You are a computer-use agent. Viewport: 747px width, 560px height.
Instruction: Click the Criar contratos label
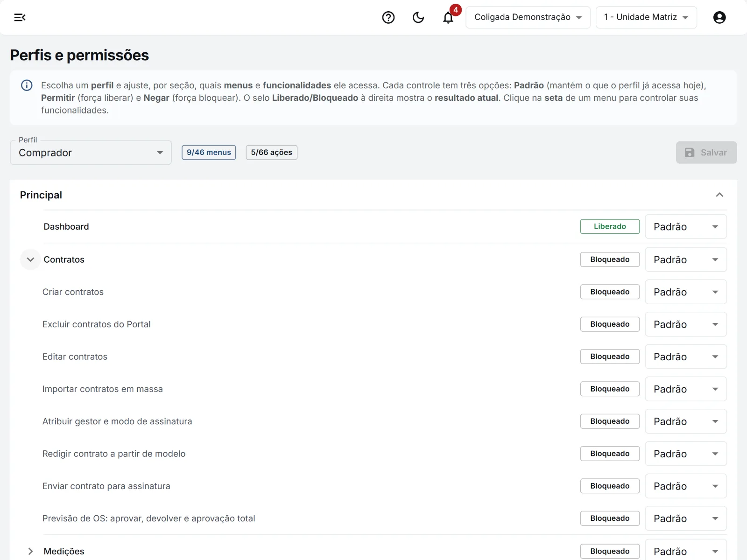(x=73, y=292)
